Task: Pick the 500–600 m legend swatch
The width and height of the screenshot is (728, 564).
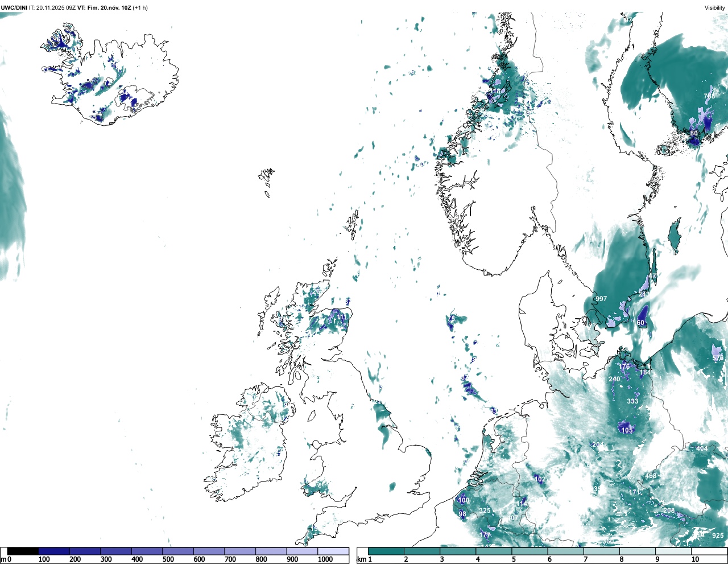Action: click(x=178, y=551)
